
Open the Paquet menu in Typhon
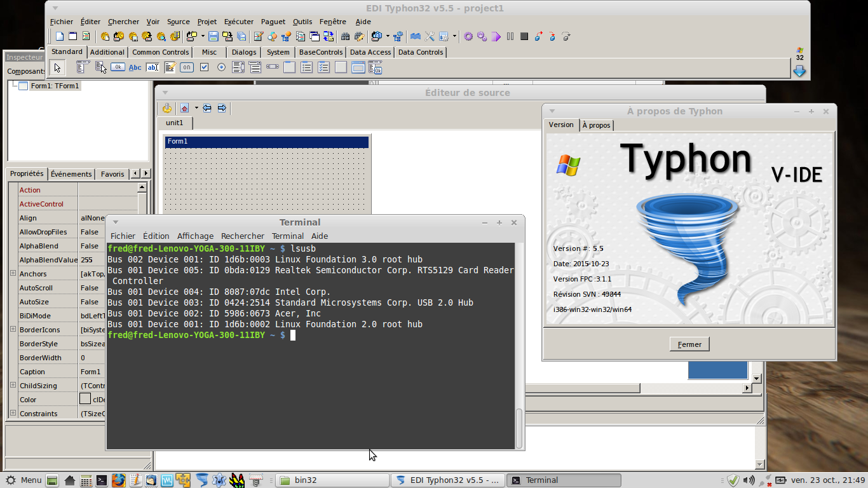pos(273,22)
